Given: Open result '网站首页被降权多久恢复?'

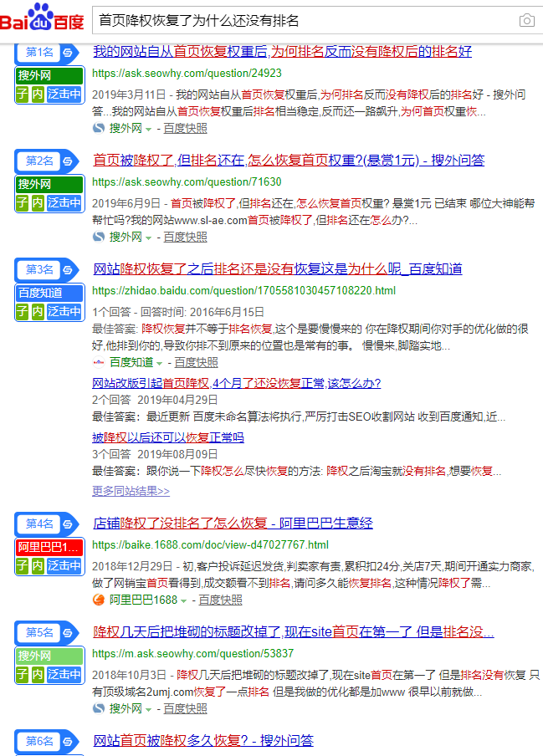Looking at the screenshot, I should [203, 740].
